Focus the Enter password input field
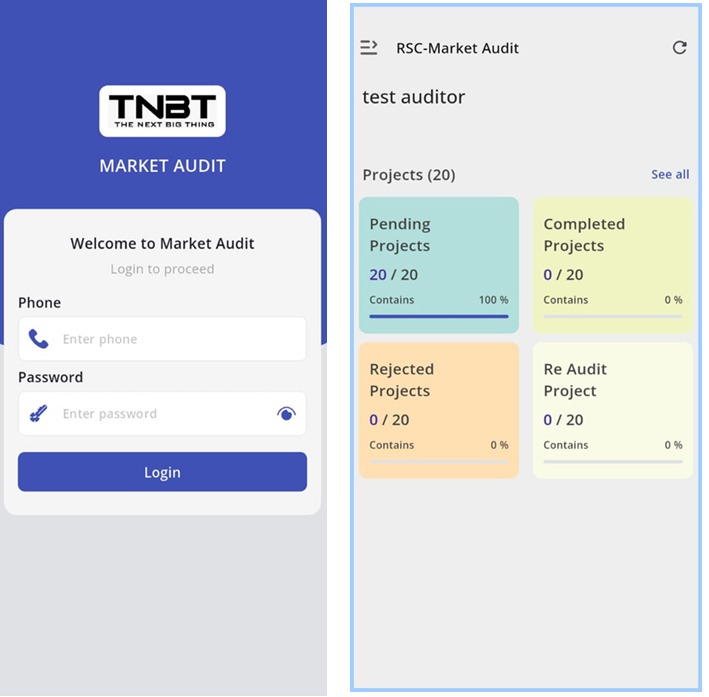Image resolution: width=709 pixels, height=697 pixels. 160,414
